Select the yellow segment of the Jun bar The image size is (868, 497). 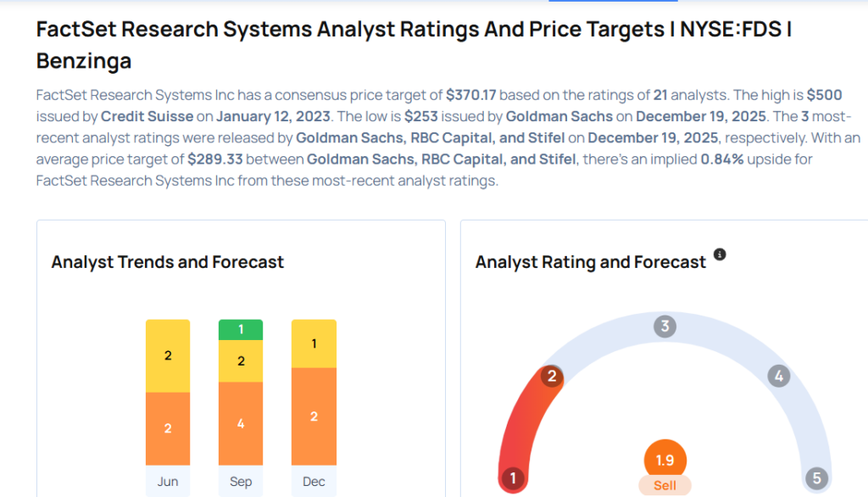point(168,355)
